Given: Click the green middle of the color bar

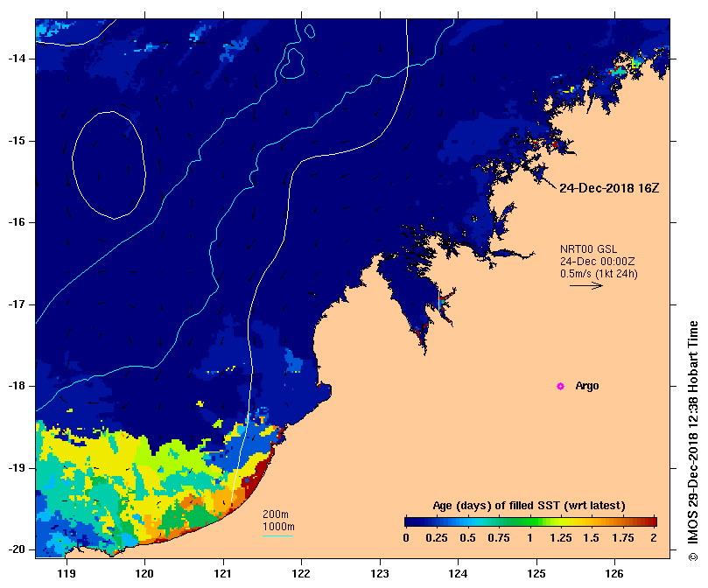Looking at the screenshot, I should coord(530,522).
